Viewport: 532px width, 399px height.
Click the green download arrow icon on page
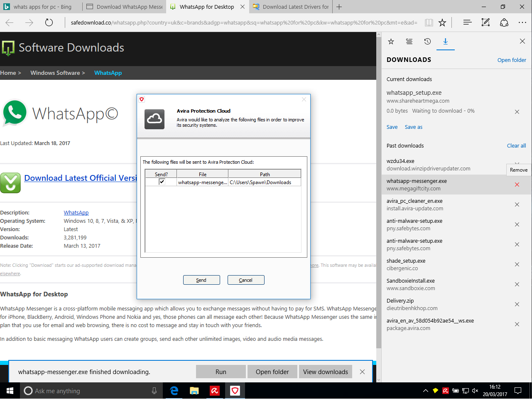[10, 183]
